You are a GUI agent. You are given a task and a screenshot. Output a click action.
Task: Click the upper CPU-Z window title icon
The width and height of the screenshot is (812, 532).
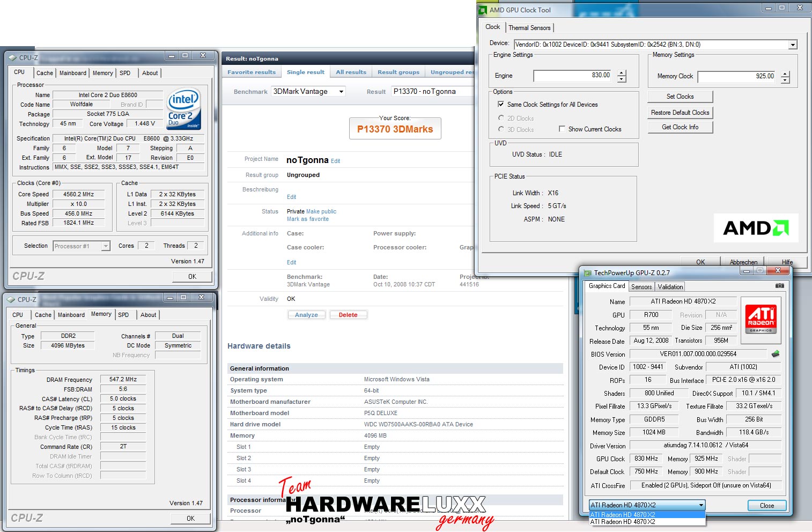pyautogui.click(x=12, y=57)
